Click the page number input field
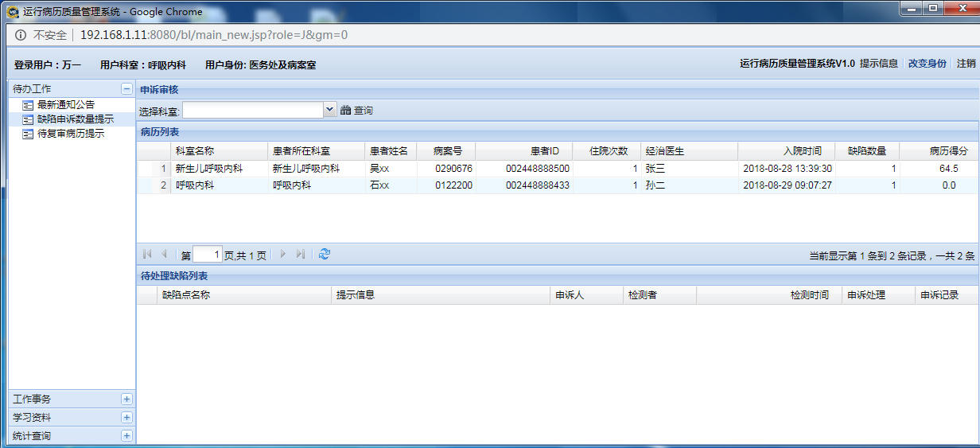The width and height of the screenshot is (980, 448). (207, 255)
